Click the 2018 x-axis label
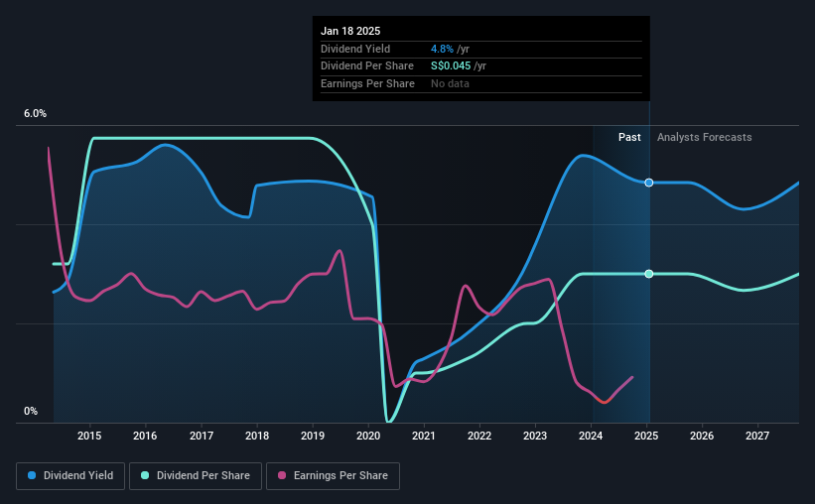Image resolution: width=815 pixels, height=504 pixels. [x=257, y=436]
